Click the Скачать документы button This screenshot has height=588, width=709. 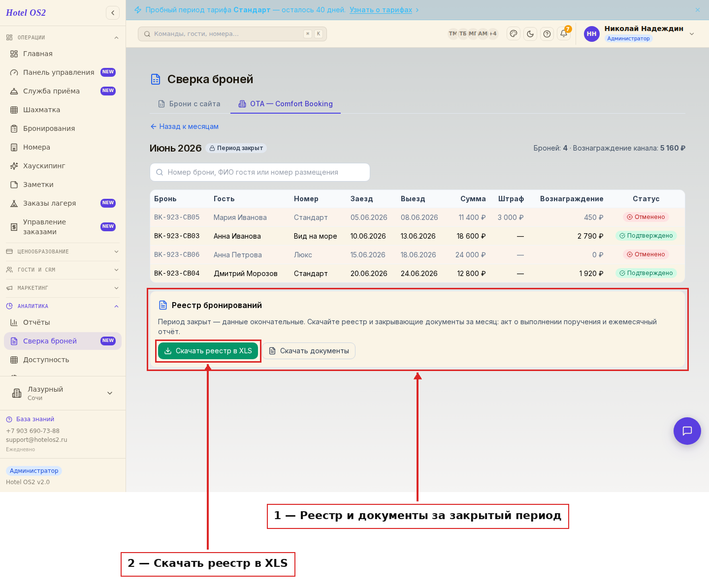[309, 351]
